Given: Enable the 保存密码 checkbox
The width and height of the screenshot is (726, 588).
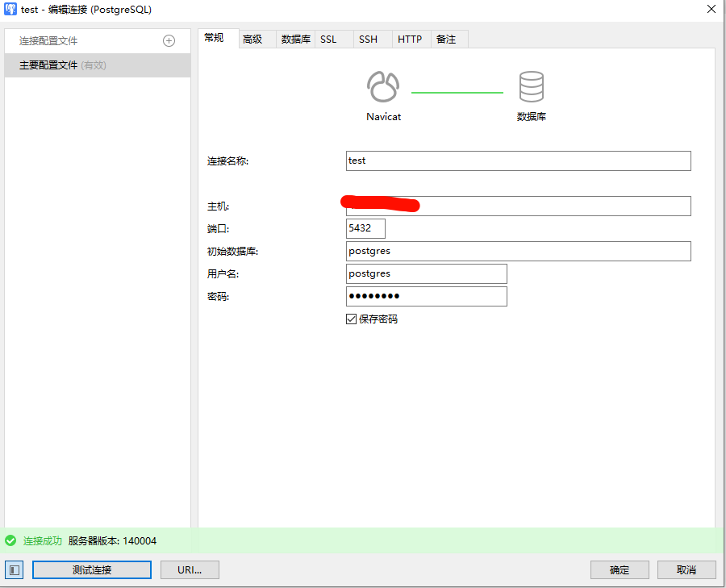Looking at the screenshot, I should pyautogui.click(x=351, y=319).
